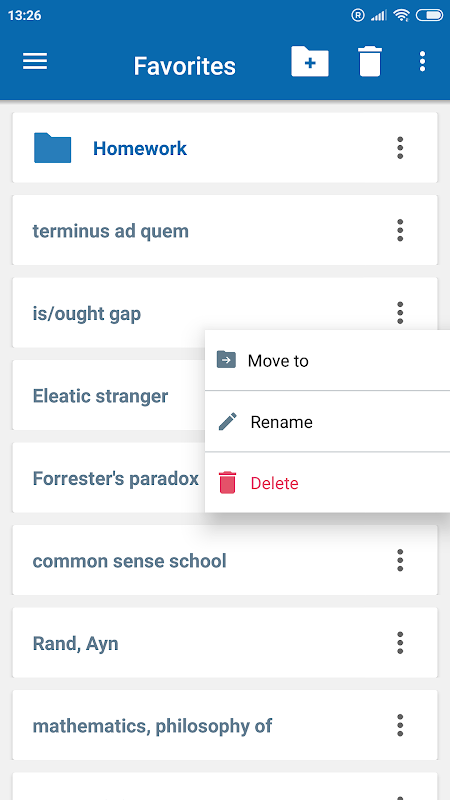Open the terminus ad quem entry
450x800 pixels.
point(225,231)
